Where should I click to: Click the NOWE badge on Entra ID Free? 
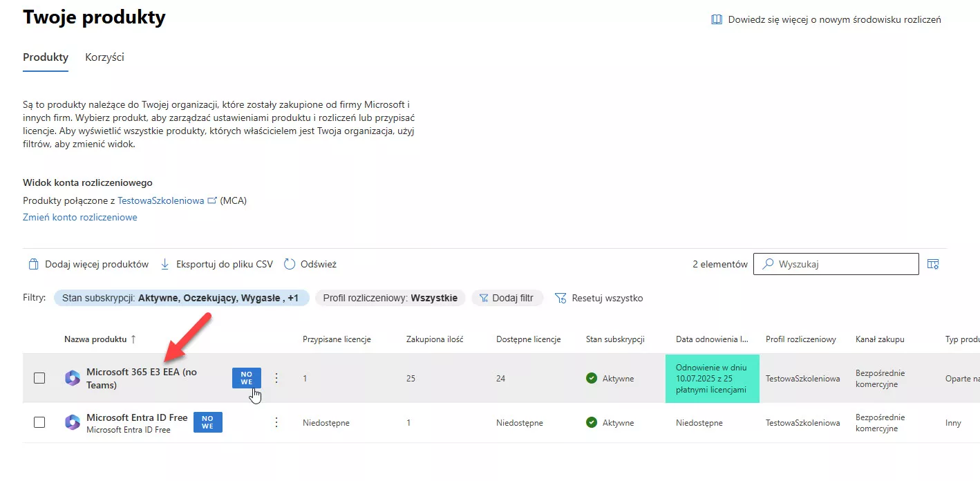point(207,422)
